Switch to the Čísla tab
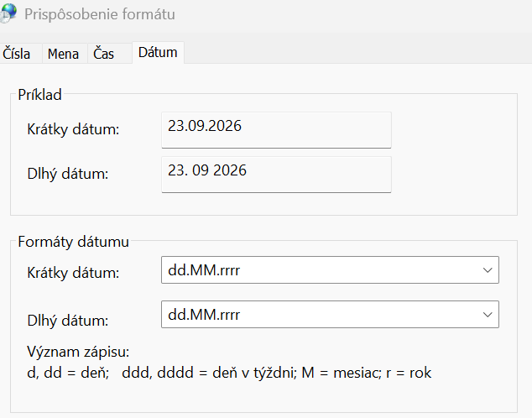The height and width of the screenshot is (418, 532). click(x=17, y=54)
